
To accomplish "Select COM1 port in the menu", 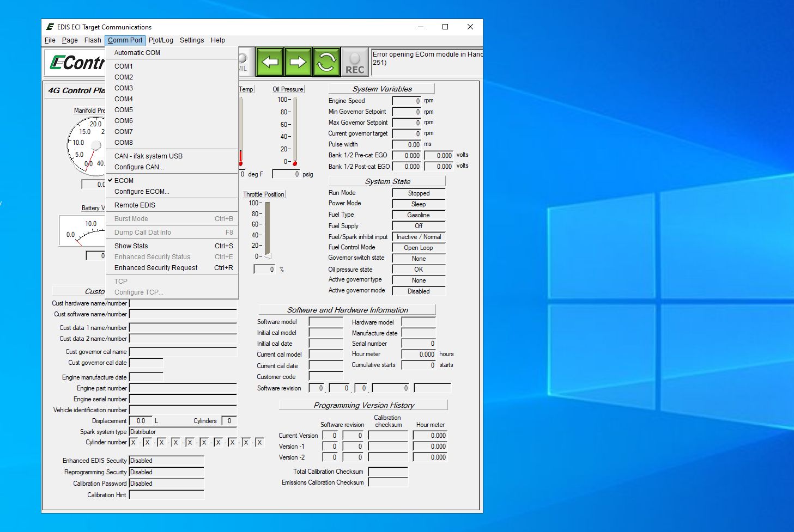I will point(124,66).
